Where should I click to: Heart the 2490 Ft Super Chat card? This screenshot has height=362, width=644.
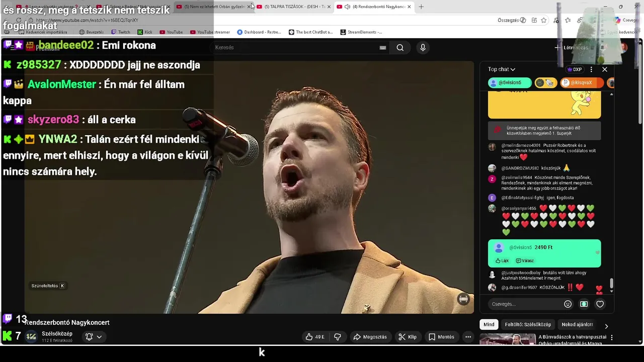(598, 253)
